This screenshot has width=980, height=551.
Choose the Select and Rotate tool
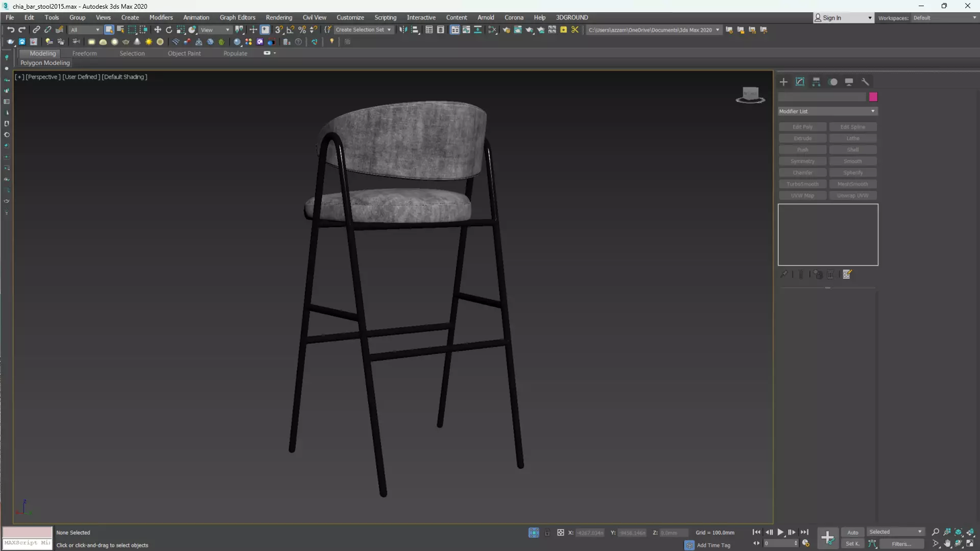(x=169, y=30)
